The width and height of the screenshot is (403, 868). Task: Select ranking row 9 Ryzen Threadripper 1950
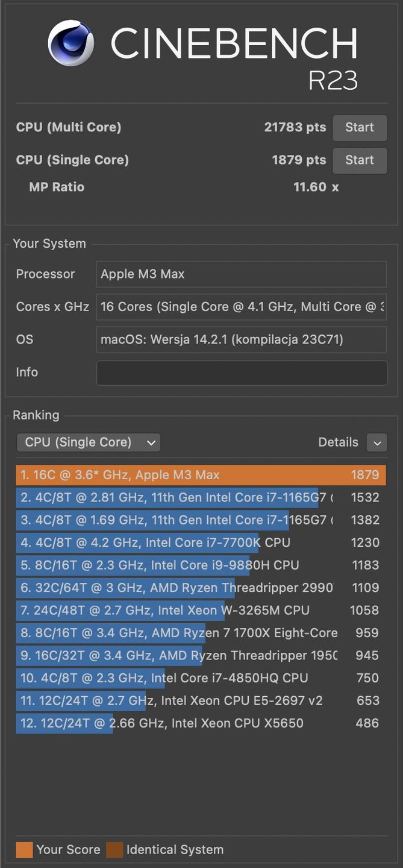point(201,655)
